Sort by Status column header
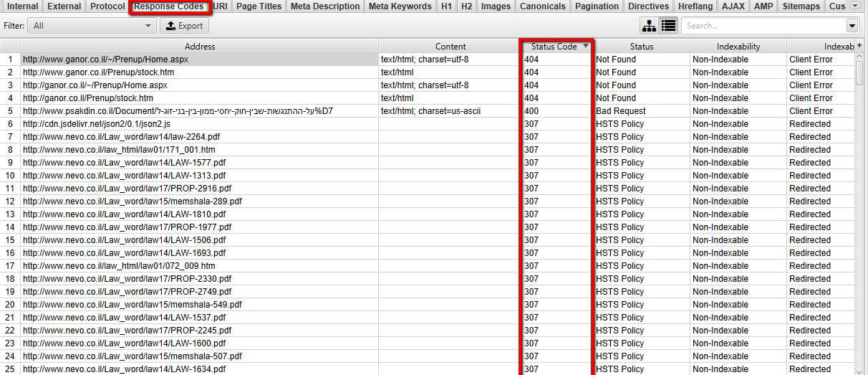 642,47
